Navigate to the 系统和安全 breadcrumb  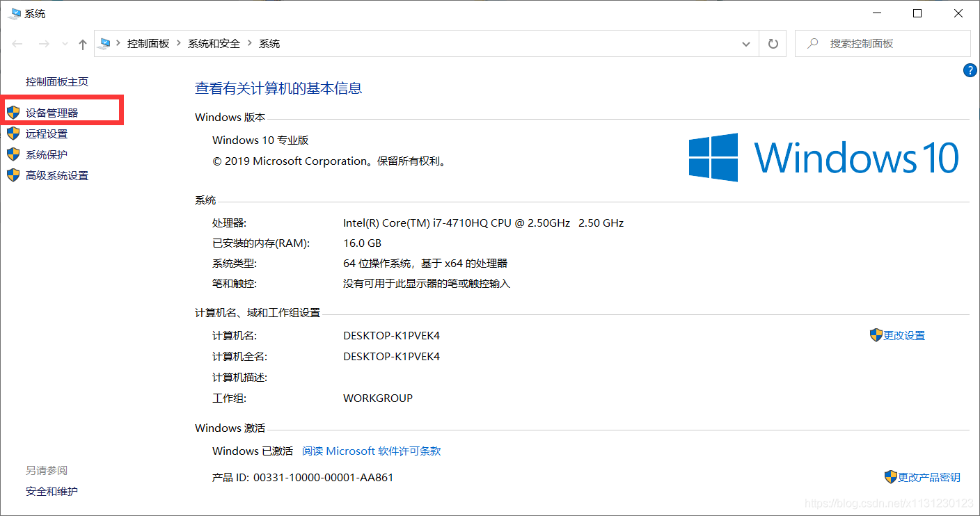tap(214, 44)
